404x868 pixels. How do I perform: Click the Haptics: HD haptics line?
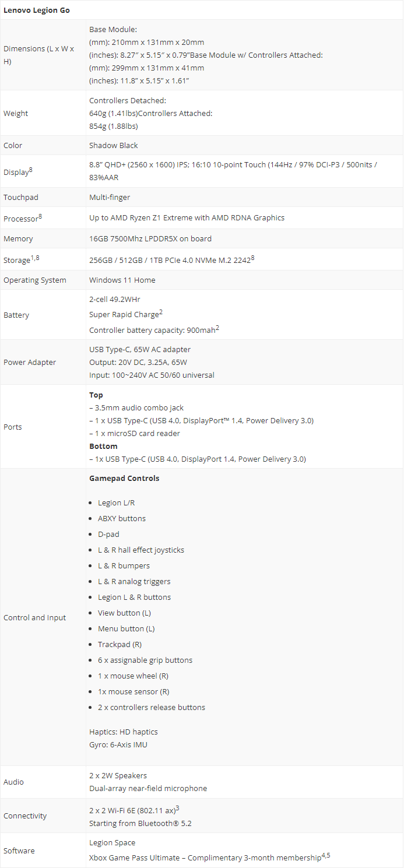pyautogui.click(x=124, y=732)
